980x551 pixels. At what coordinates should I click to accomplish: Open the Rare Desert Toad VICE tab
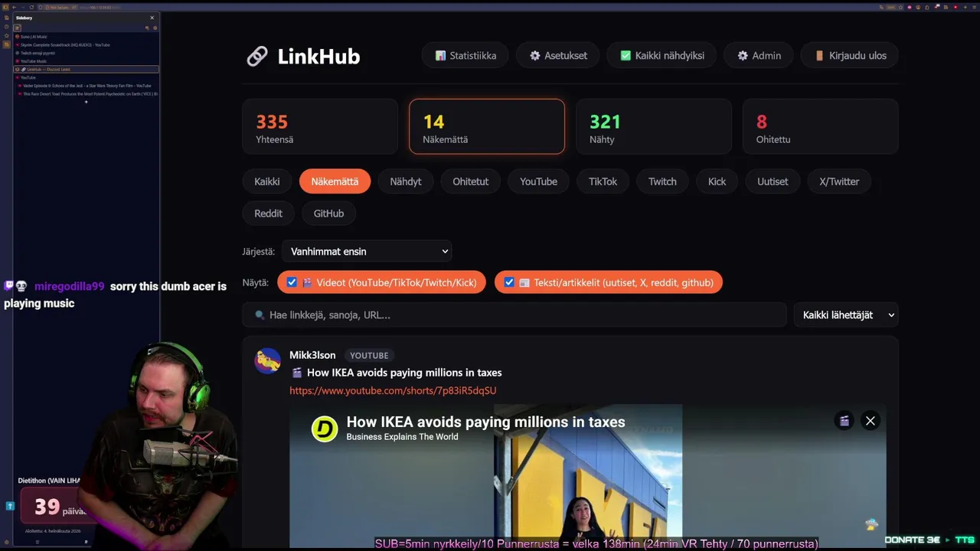[87, 93]
